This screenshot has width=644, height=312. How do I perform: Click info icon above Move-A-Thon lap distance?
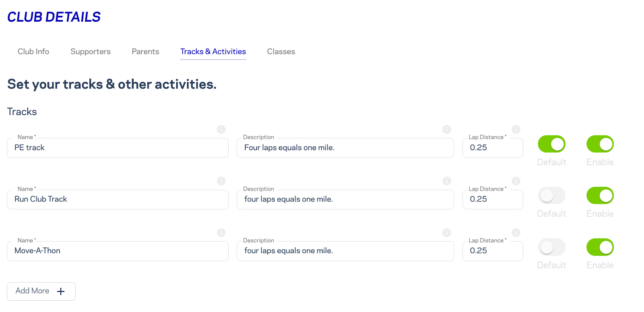coord(516,233)
